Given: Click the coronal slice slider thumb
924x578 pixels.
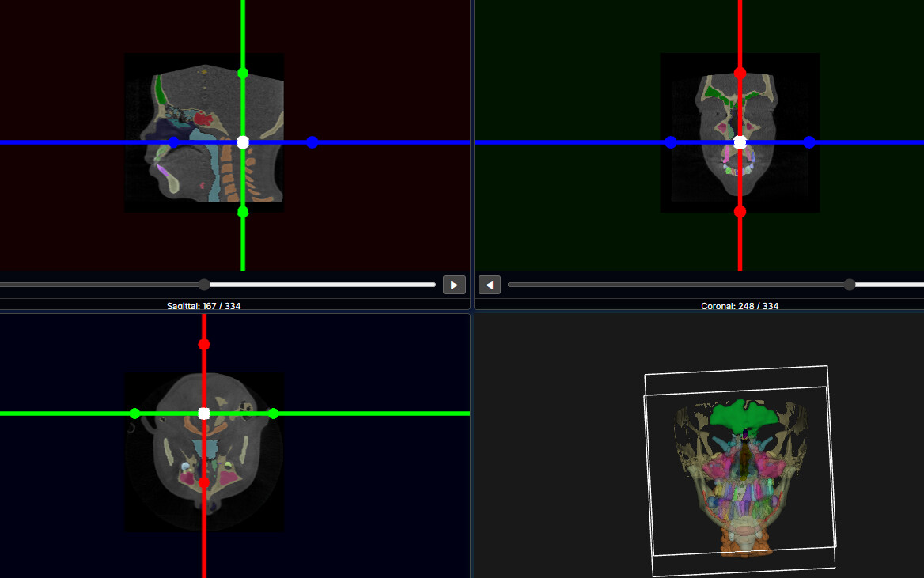Looking at the screenshot, I should (x=849, y=285).
